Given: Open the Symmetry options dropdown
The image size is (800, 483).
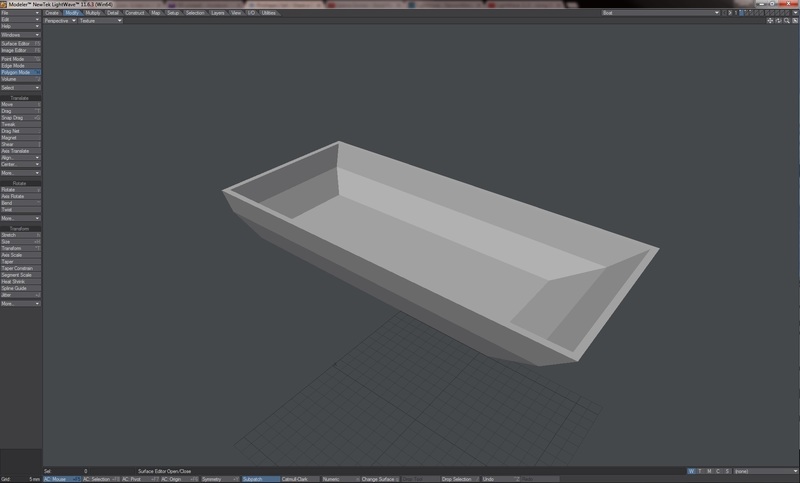Looking at the screenshot, I should (220, 479).
